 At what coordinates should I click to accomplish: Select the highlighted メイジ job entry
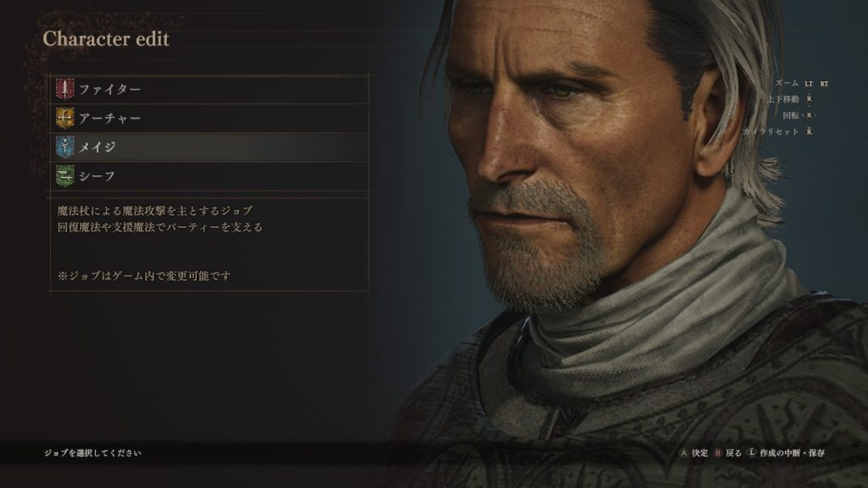click(209, 147)
